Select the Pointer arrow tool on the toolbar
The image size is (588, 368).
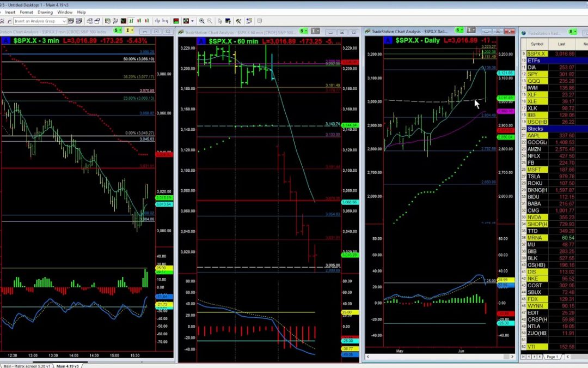click(219, 21)
